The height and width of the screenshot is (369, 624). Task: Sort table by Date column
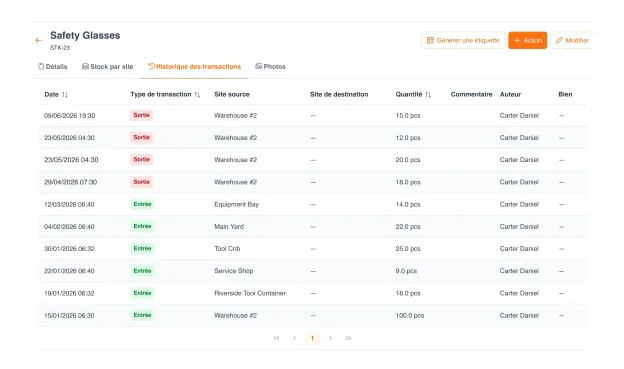click(65, 95)
